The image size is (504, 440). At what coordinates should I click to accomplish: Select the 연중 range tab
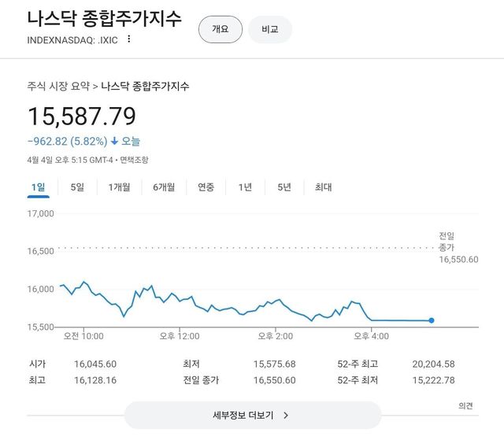pyautogui.click(x=206, y=187)
